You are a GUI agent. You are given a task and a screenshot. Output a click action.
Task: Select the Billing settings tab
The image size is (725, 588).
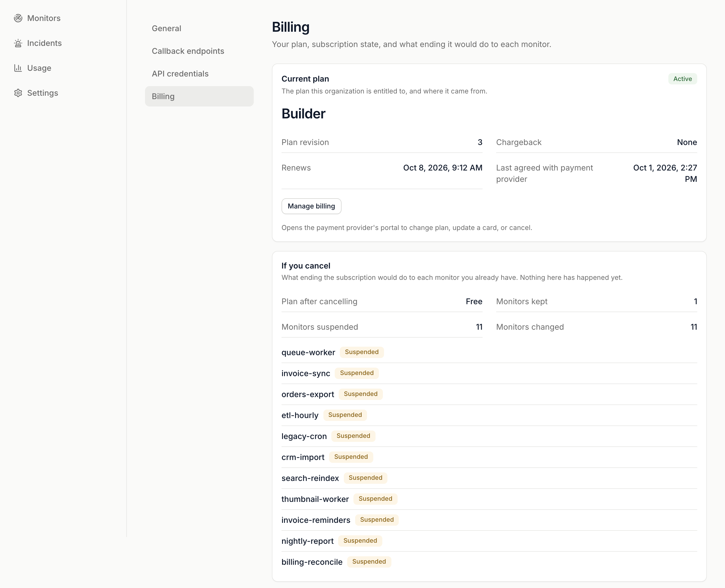[199, 97]
